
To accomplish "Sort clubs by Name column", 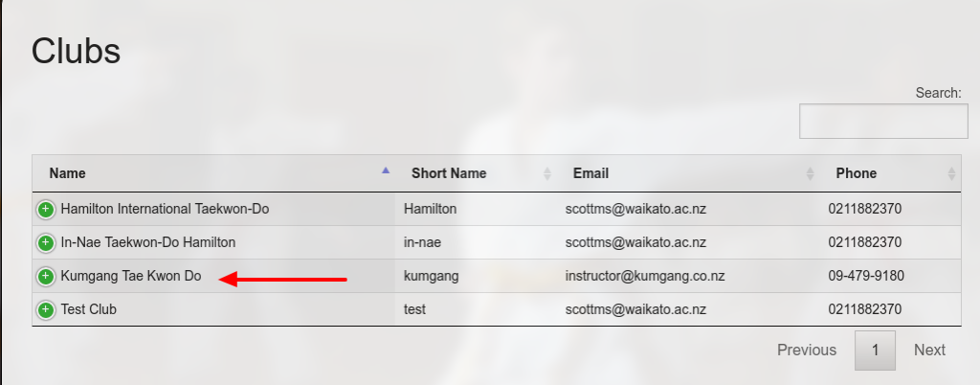I will pyautogui.click(x=68, y=173).
